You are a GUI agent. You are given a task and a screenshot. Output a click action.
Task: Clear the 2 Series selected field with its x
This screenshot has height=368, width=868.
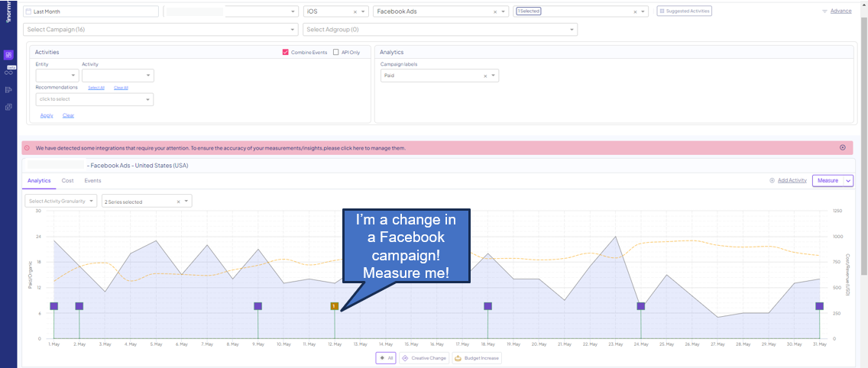point(178,202)
